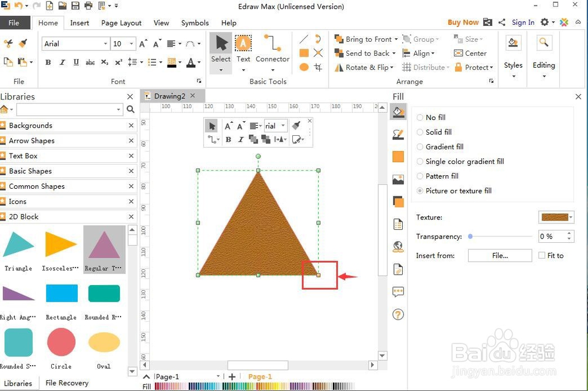Enable the Fit to checkbox

(542, 255)
